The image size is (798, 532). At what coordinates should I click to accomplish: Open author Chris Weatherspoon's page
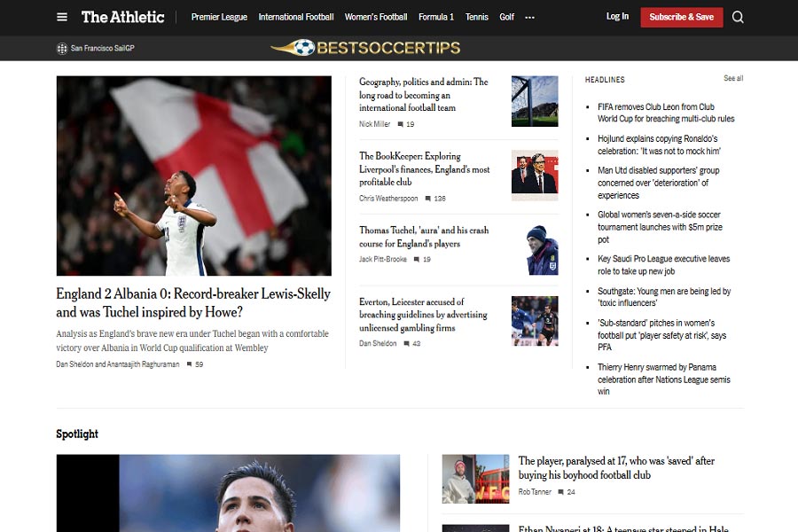pyautogui.click(x=388, y=199)
